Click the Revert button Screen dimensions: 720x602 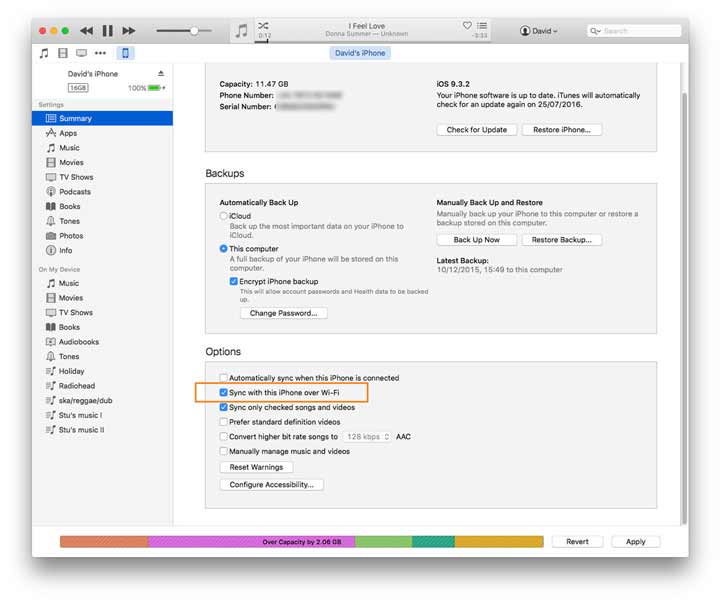coord(577,542)
